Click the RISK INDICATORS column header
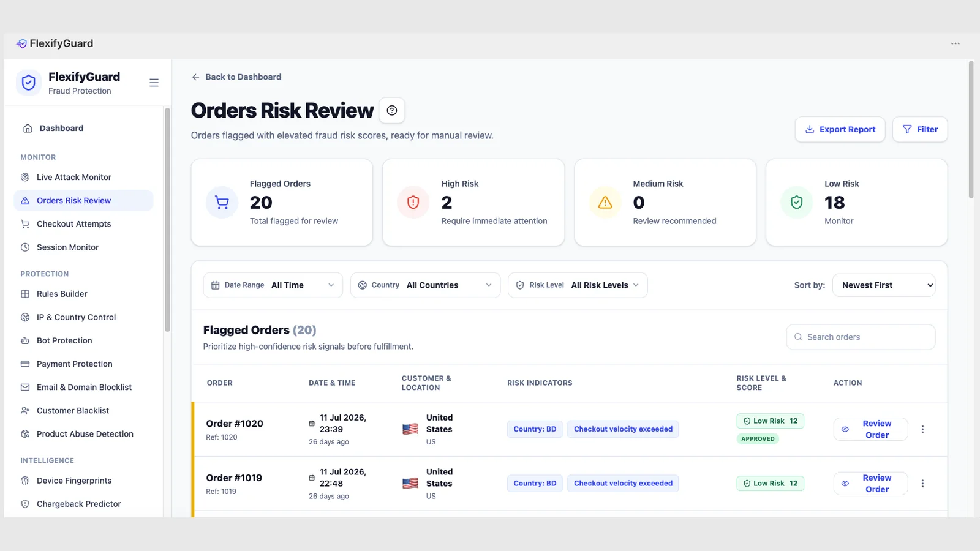The image size is (980, 551). tap(540, 383)
